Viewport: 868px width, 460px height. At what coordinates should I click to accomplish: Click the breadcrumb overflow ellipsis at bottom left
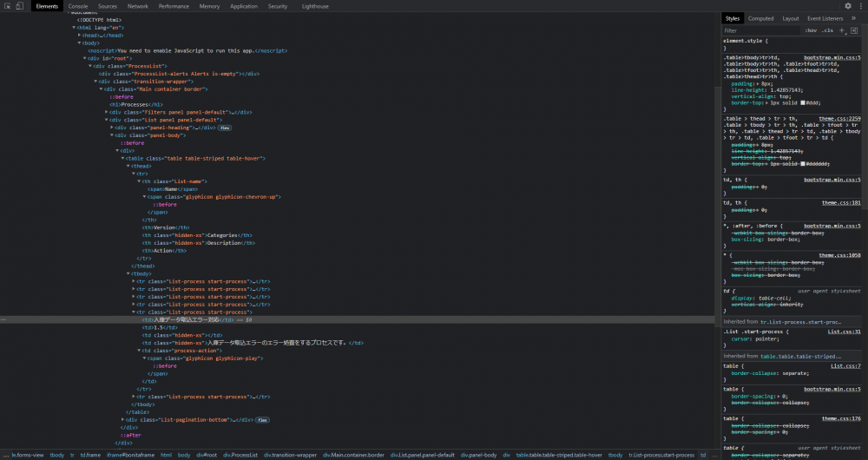click(4, 455)
